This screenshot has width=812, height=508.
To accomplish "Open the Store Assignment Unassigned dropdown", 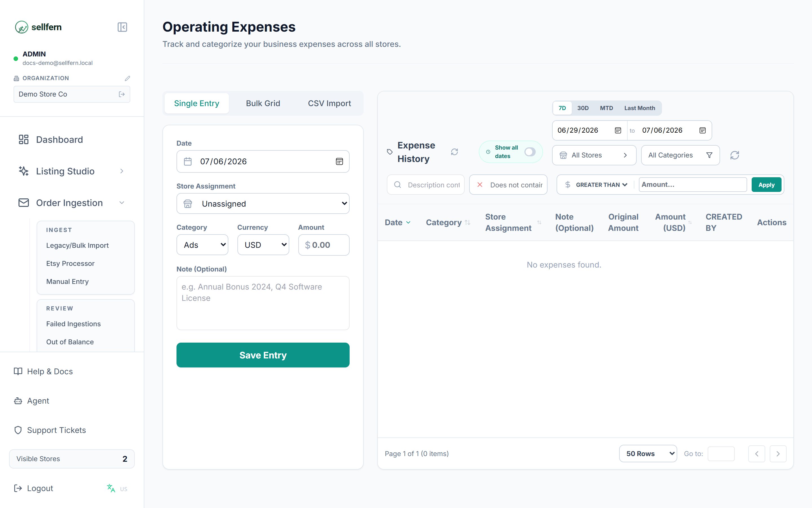I will [x=263, y=203].
